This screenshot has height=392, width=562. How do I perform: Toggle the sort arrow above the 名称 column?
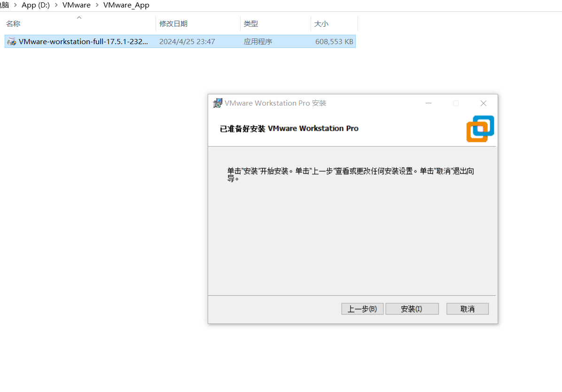(79, 17)
